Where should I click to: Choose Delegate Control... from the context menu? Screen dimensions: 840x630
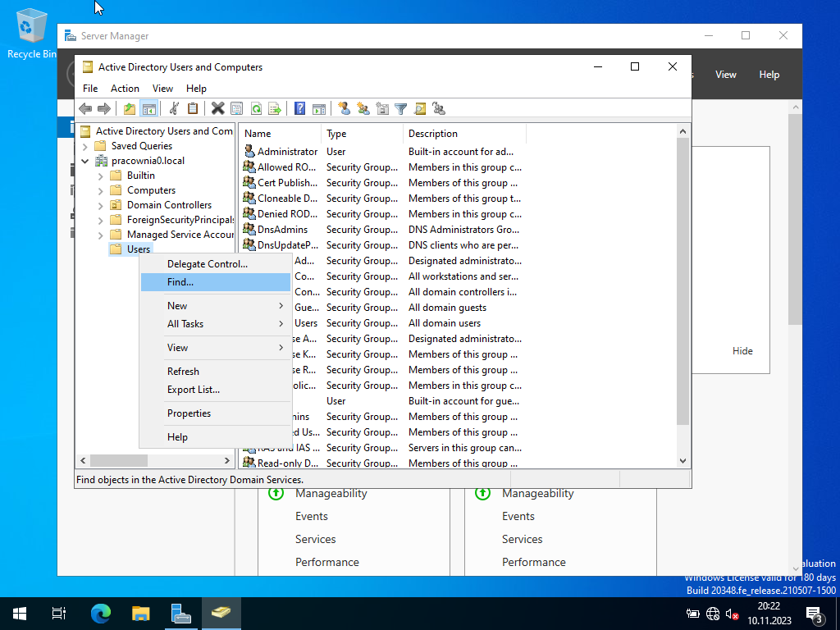click(216, 263)
